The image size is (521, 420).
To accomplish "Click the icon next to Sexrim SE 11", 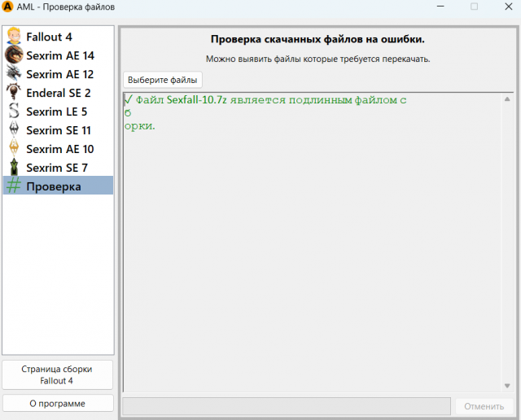I will click(14, 130).
